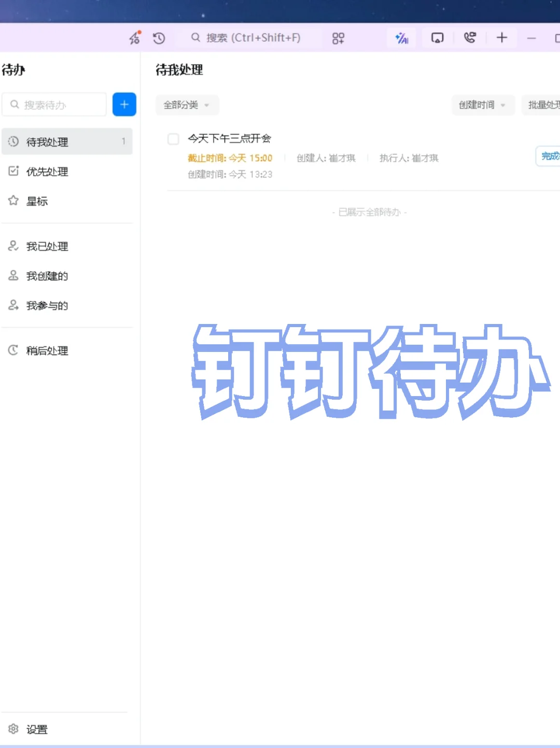
Task: Open the history panel icon
Action: click(x=159, y=37)
